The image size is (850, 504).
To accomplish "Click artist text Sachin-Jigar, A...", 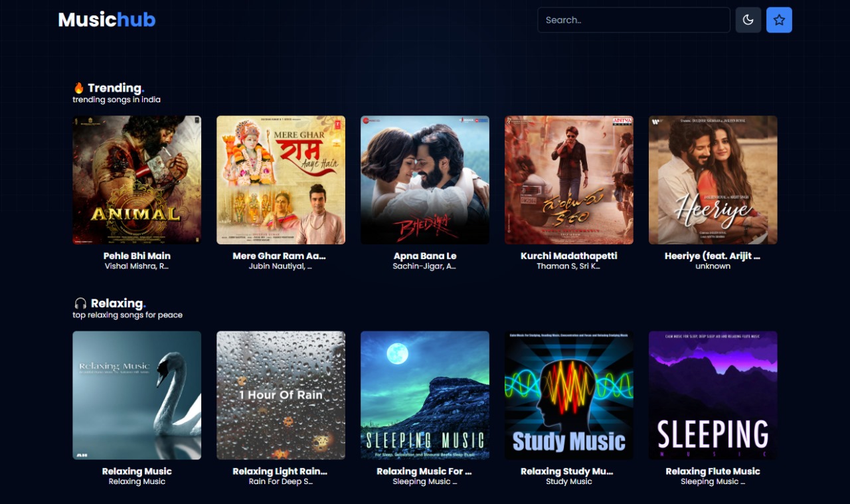I will coord(424,266).
